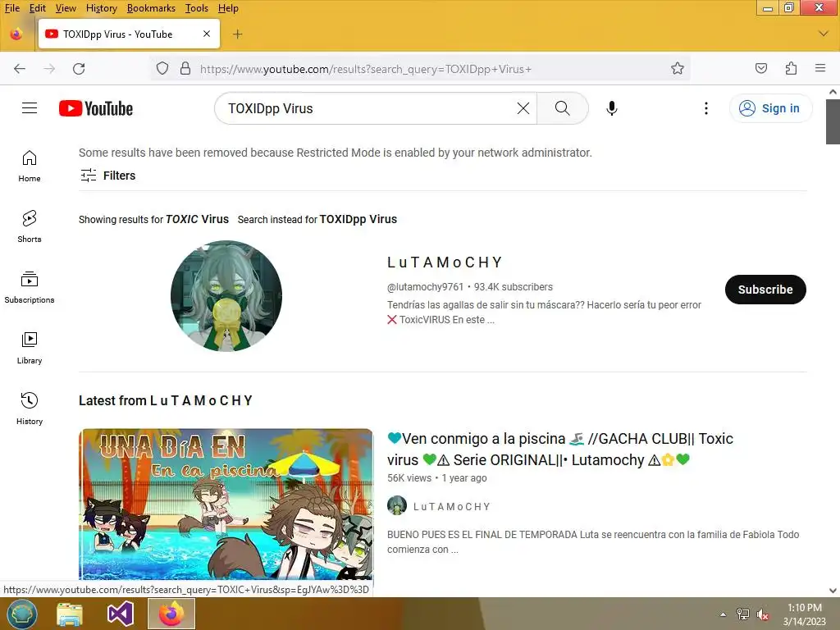The image size is (840, 630).
Task: Focus the YouTube search input field
Action: point(370,108)
